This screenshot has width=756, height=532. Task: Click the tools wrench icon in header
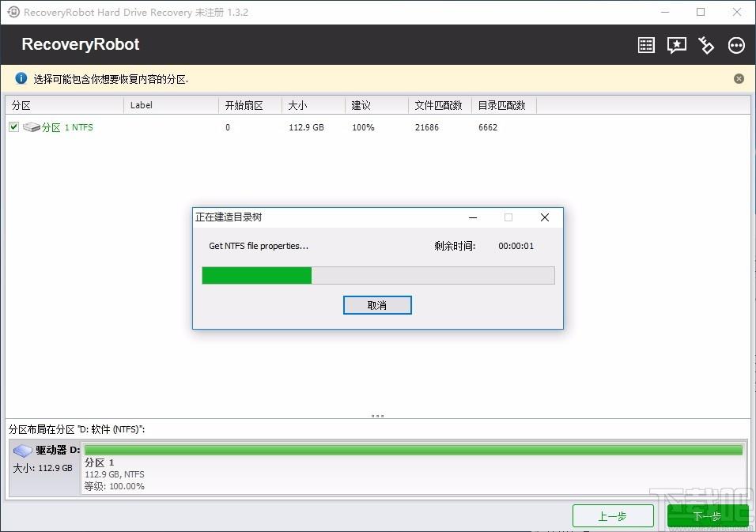tap(706, 45)
